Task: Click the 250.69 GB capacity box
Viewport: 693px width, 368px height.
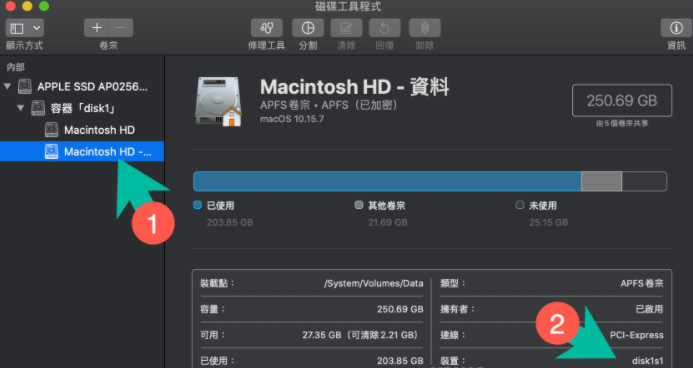Action: pyautogui.click(x=622, y=101)
